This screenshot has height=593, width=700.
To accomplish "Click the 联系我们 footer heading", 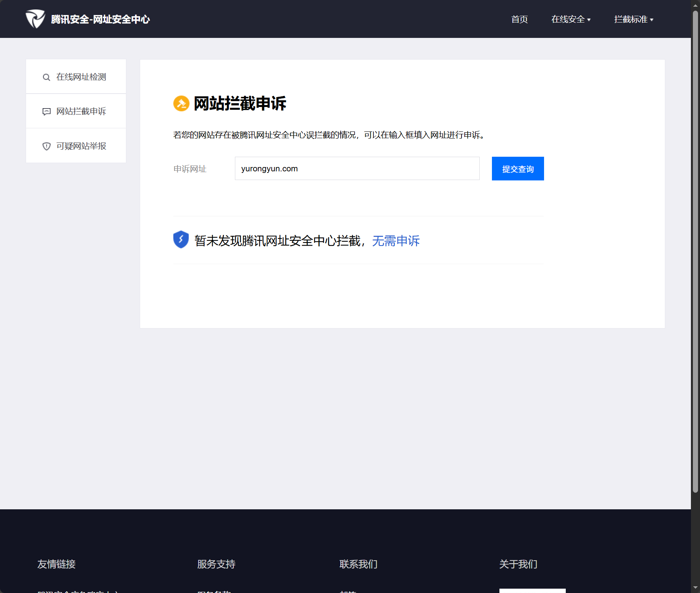I will click(x=358, y=564).
